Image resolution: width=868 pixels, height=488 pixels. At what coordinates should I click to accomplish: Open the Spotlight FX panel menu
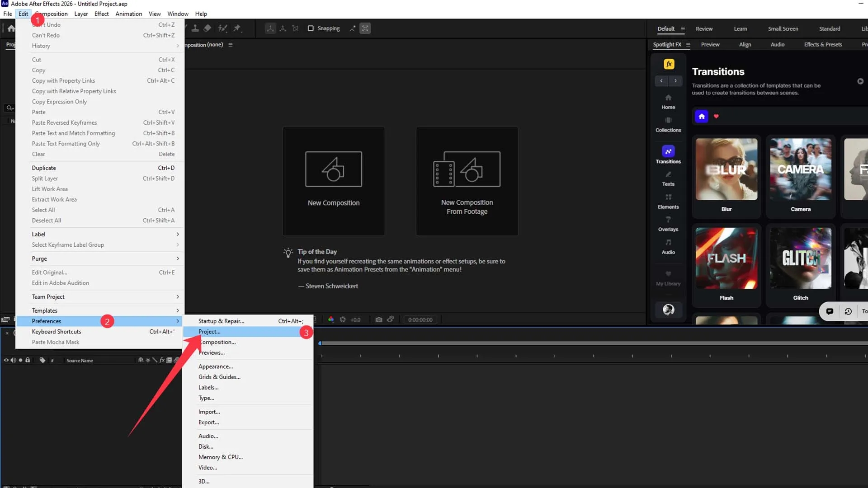pyautogui.click(x=688, y=45)
